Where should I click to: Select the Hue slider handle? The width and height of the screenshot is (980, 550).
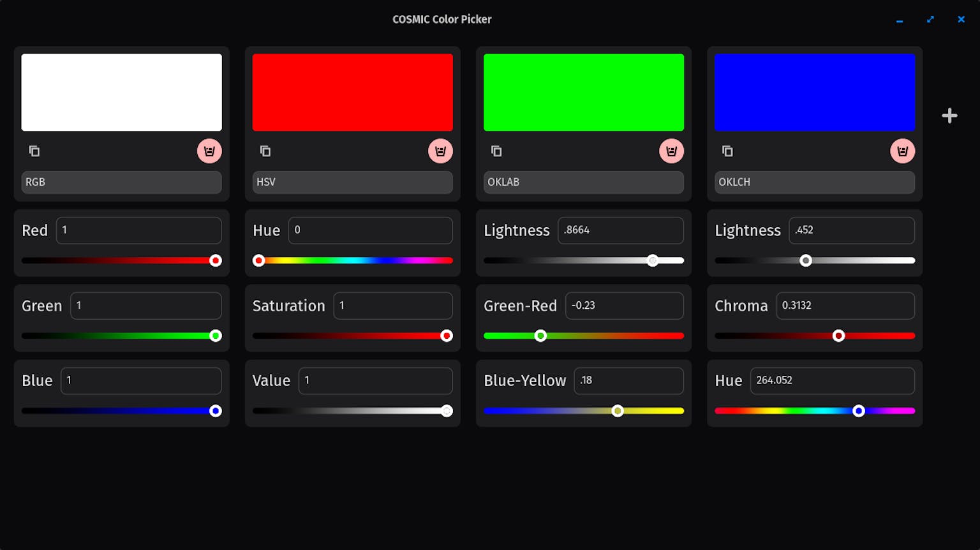(258, 260)
